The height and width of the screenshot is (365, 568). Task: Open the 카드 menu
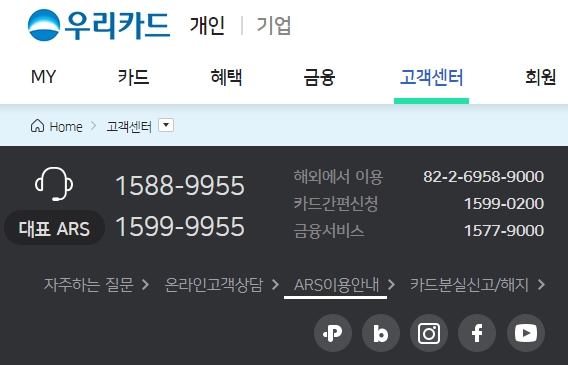coord(134,77)
